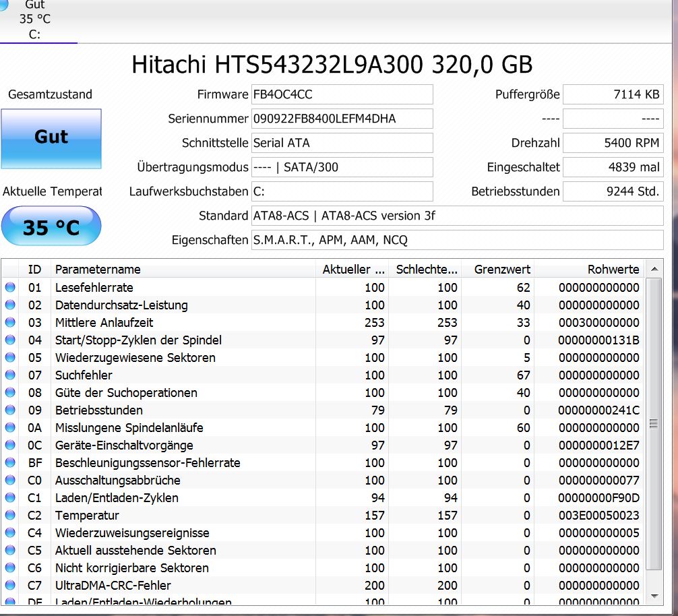Click the Standard field ATA8-ACS

coord(458,215)
